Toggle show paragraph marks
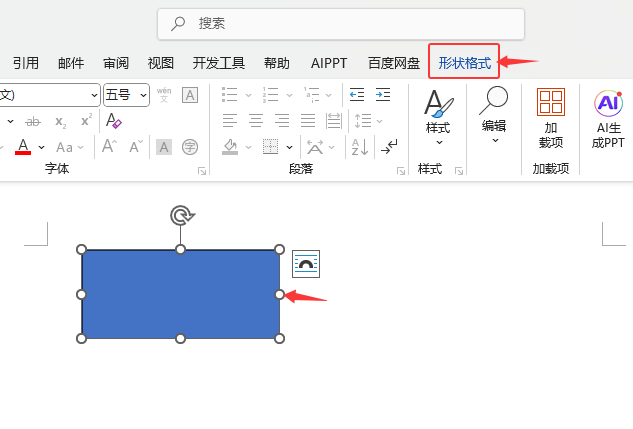 [x=389, y=147]
